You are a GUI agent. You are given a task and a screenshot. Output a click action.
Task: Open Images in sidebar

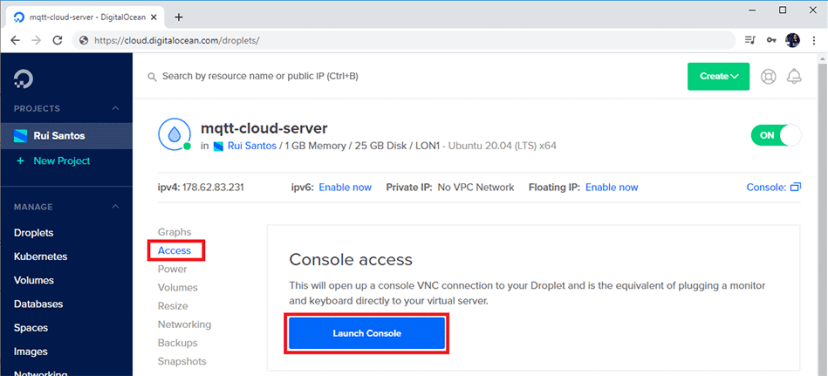pos(31,352)
